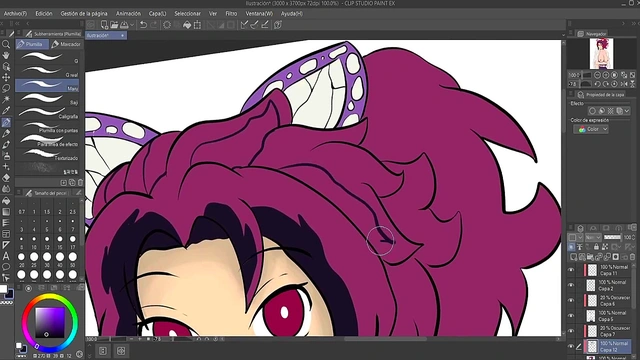Open the Filtro menu

(231, 13)
